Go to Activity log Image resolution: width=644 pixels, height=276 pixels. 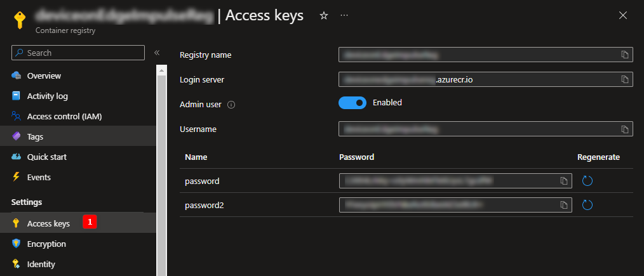(47, 96)
